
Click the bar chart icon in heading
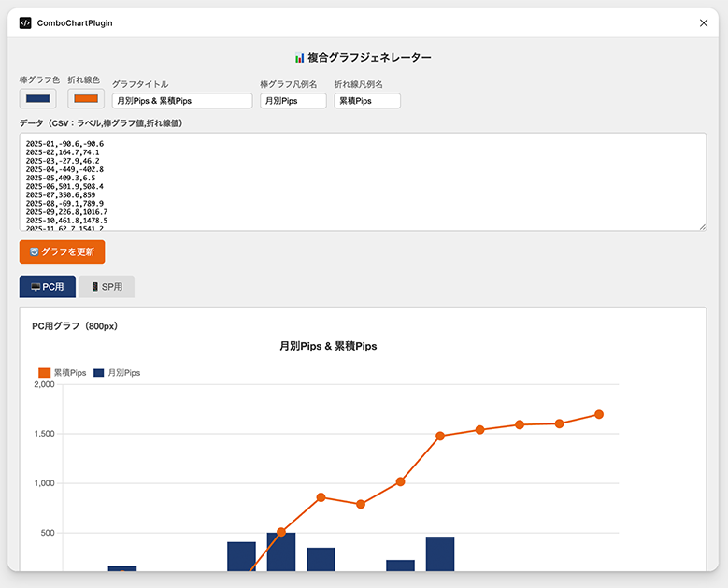click(299, 58)
